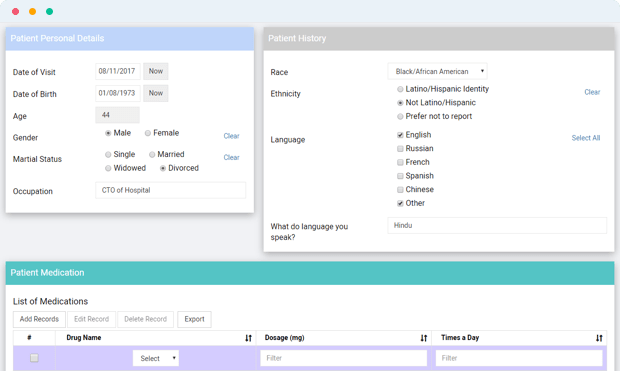620x371 pixels.
Task: Click Select All languages link
Action: (x=586, y=138)
